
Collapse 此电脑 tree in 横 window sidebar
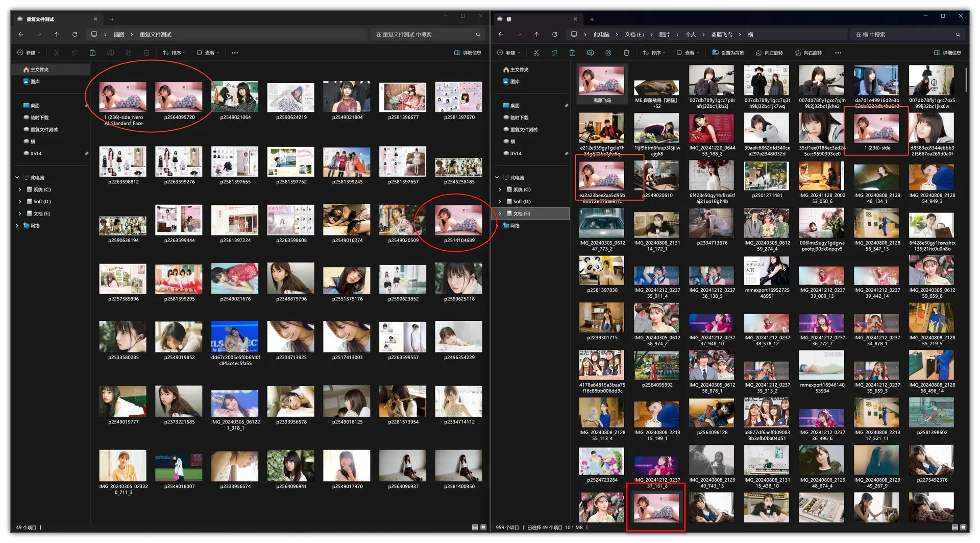click(497, 178)
